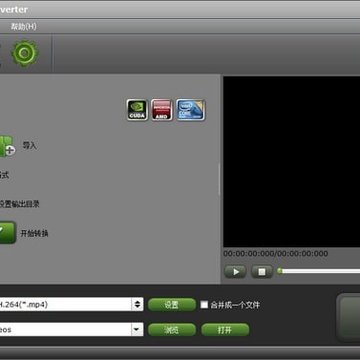Open the 帮助(H) menu
This screenshot has height=360, width=360.
(x=24, y=27)
